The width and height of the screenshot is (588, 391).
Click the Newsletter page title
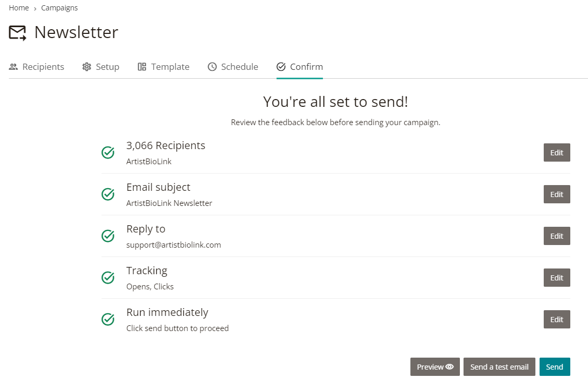click(x=77, y=32)
